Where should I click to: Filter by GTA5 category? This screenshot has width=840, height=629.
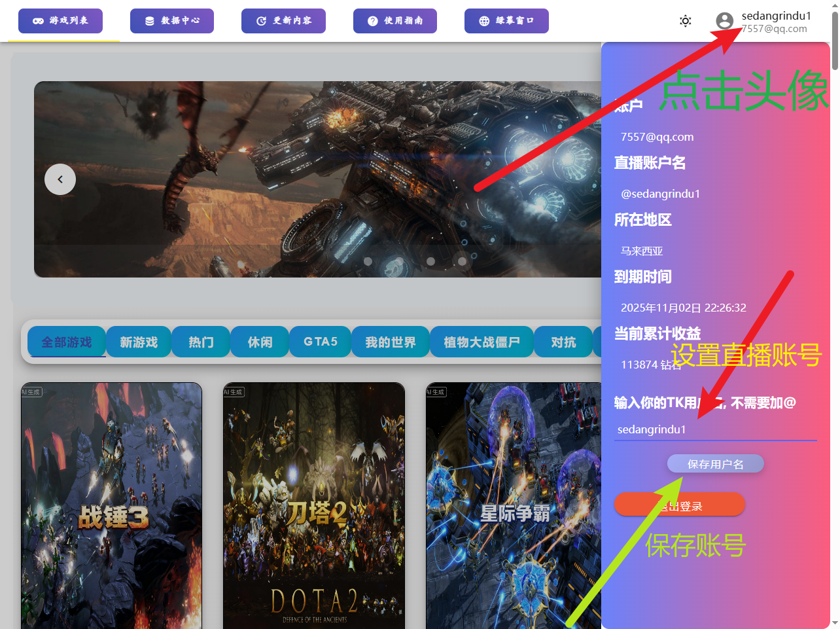point(321,342)
